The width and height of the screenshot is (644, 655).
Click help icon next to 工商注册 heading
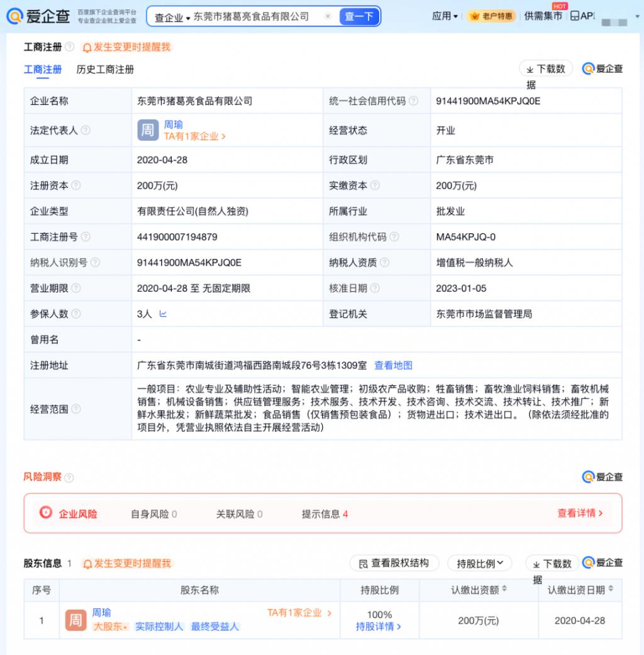tap(69, 47)
